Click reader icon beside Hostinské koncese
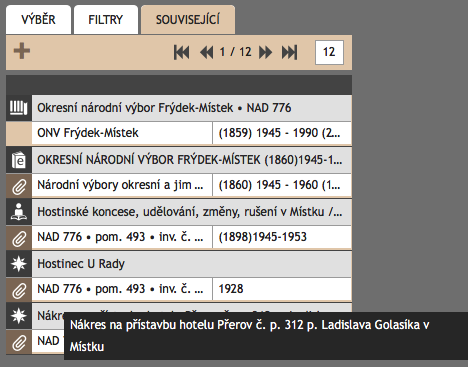 tap(19, 212)
